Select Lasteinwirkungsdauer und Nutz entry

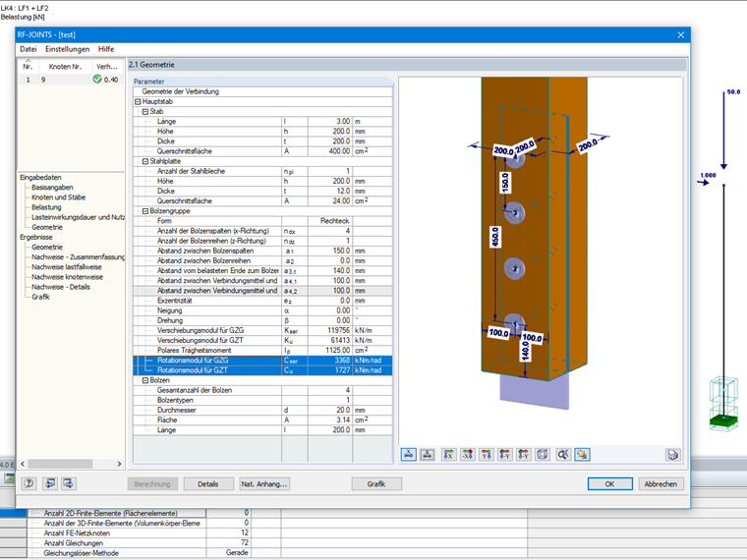click(78, 217)
